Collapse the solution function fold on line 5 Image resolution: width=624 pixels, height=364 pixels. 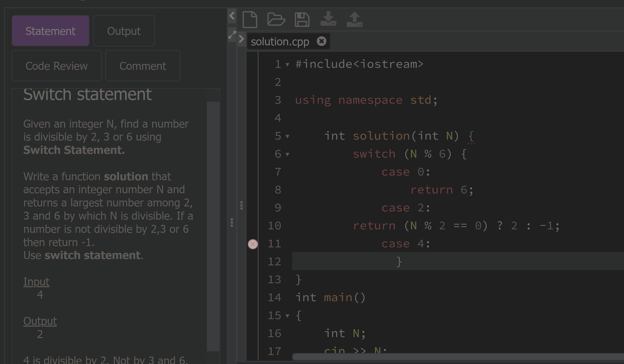coord(287,136)
